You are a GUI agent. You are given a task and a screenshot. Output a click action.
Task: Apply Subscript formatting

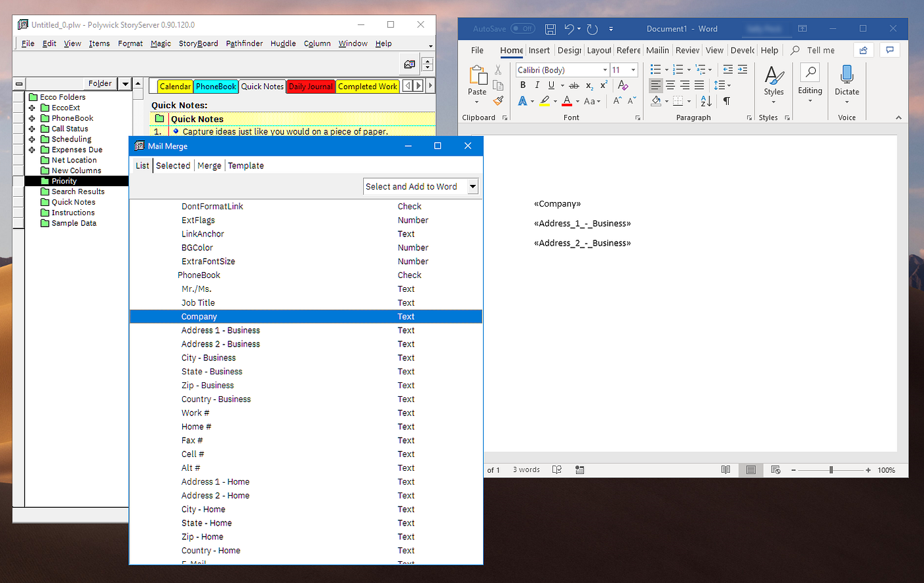coord(589,85)
